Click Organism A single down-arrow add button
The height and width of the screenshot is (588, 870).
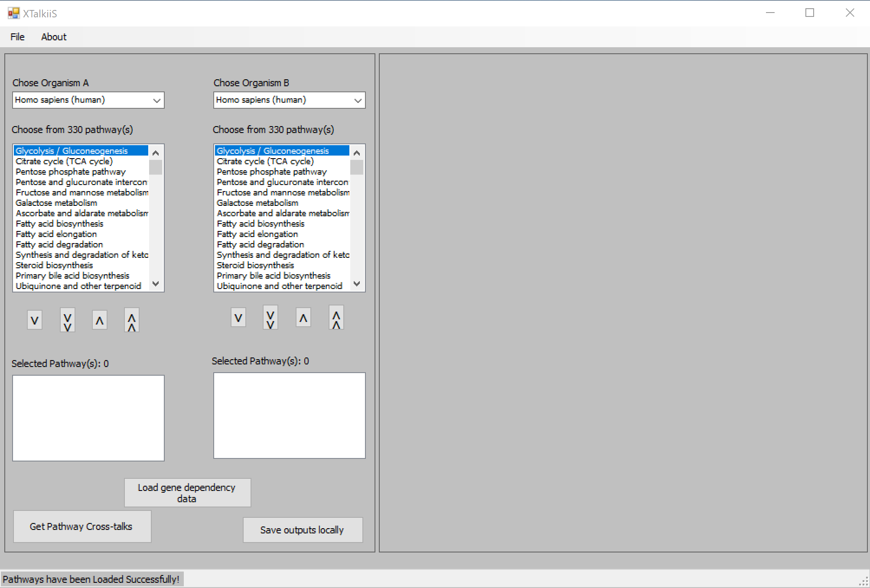click(35, 321)
